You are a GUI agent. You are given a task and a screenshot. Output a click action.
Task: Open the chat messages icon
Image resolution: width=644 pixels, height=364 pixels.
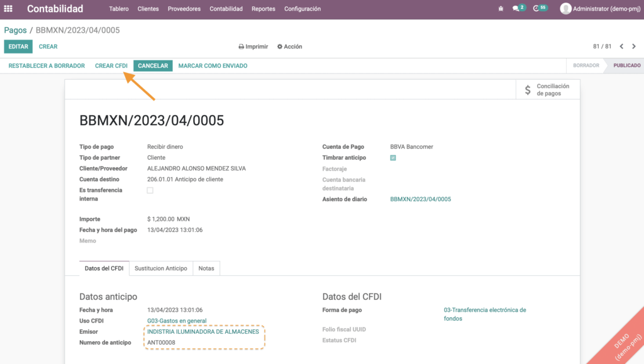coord(516,9)
